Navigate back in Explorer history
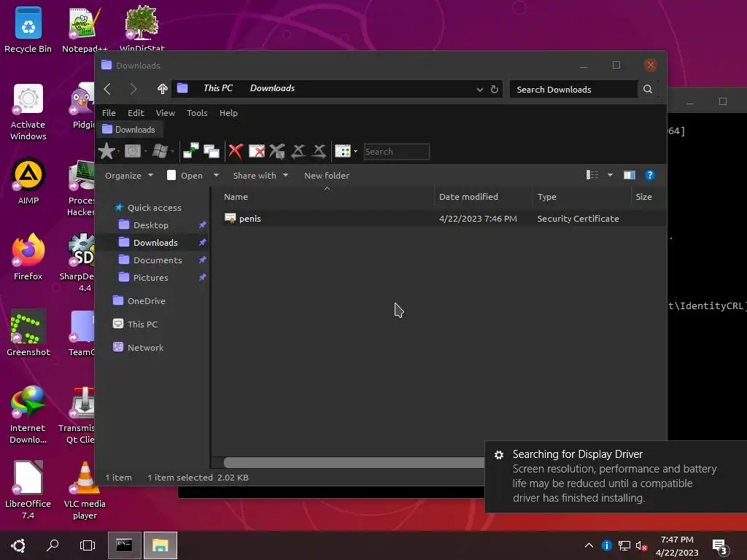747x560 pixels. tap(108, 88)
